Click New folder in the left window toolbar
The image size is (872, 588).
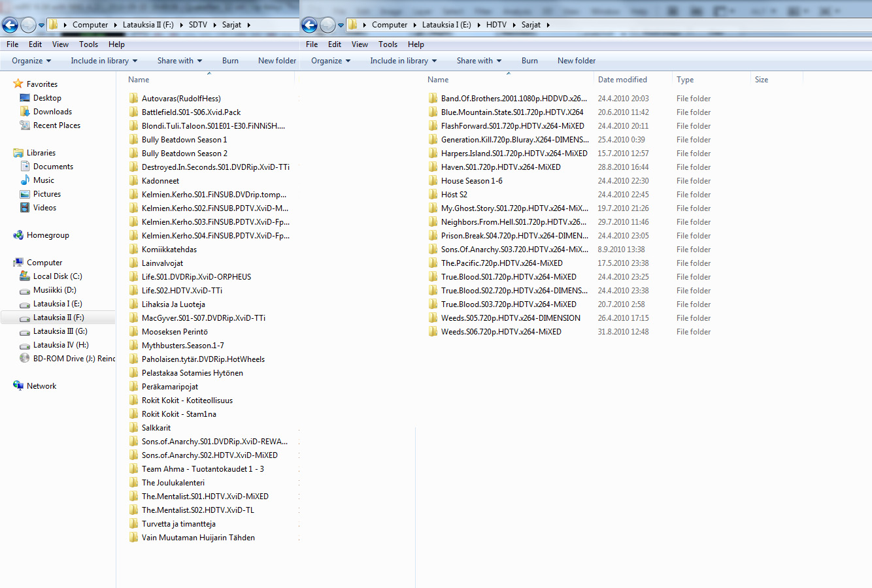click(277, 61)
